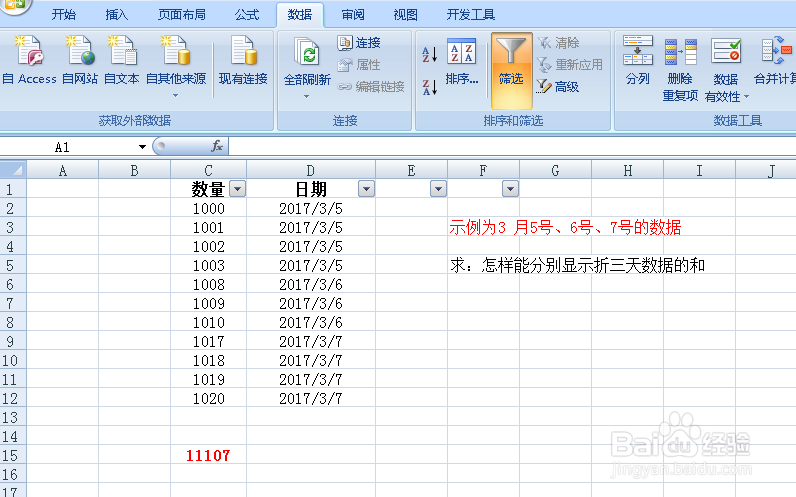Select cell with value 1008
This screenshot has height=497, width=796.
[209, 285]
